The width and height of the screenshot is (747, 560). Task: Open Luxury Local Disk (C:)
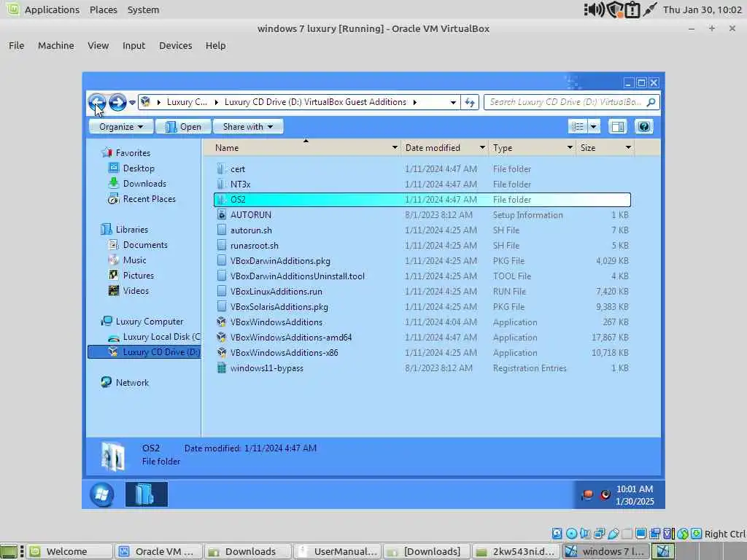[x=161, y=337]
